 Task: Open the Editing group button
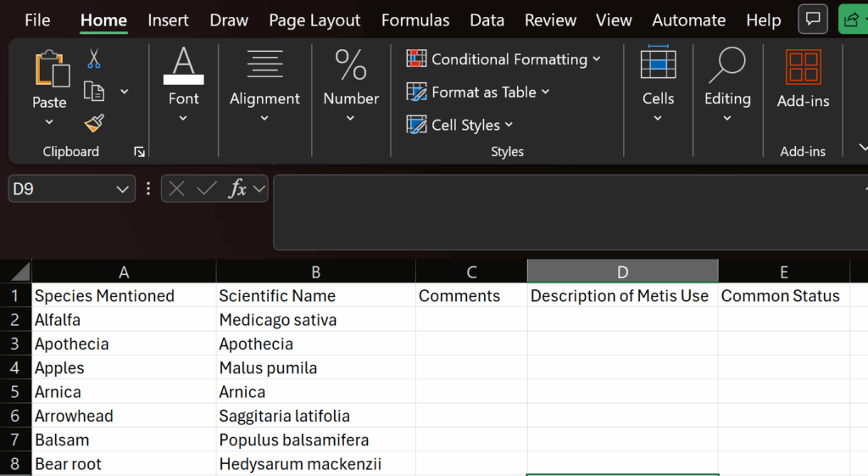[727, 85]
